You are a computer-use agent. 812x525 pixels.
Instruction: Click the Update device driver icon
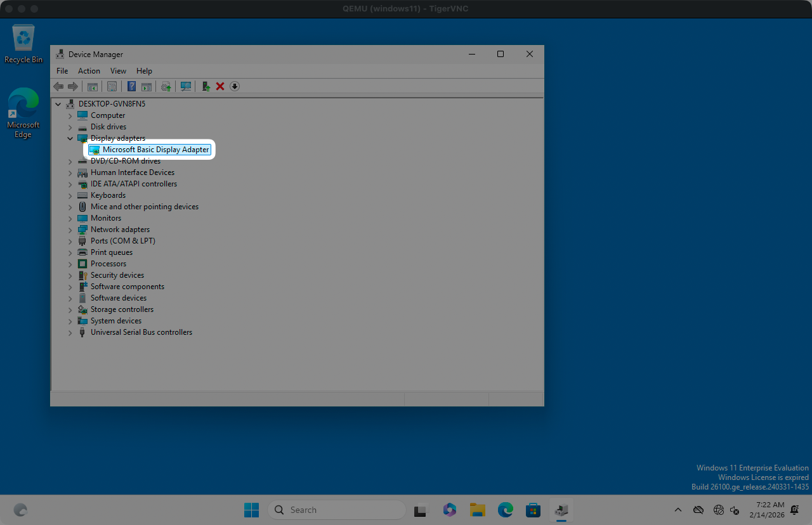[x=206, y=86]
